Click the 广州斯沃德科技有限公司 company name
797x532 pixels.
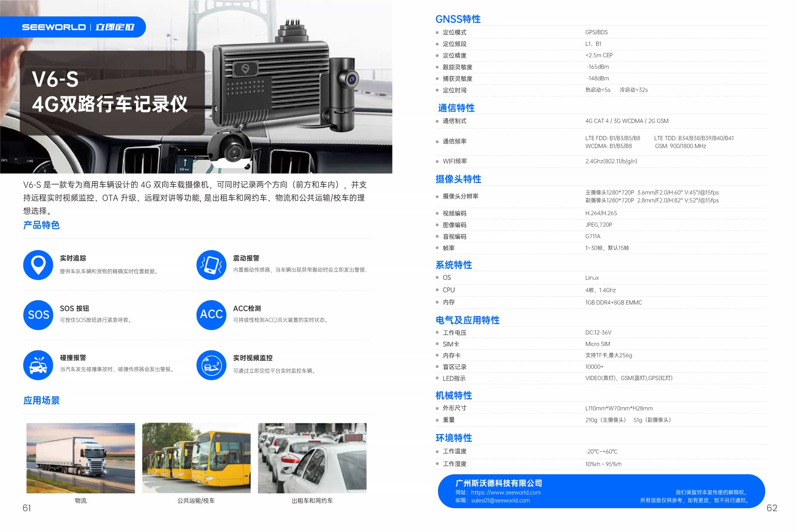coord(499,483)
